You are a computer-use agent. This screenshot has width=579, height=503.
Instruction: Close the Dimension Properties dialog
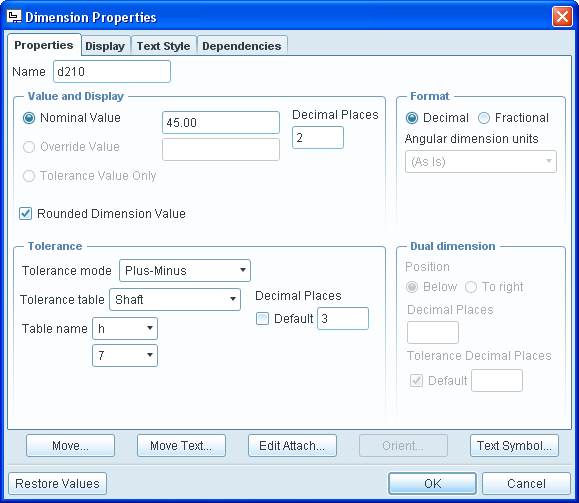point(562,17)
